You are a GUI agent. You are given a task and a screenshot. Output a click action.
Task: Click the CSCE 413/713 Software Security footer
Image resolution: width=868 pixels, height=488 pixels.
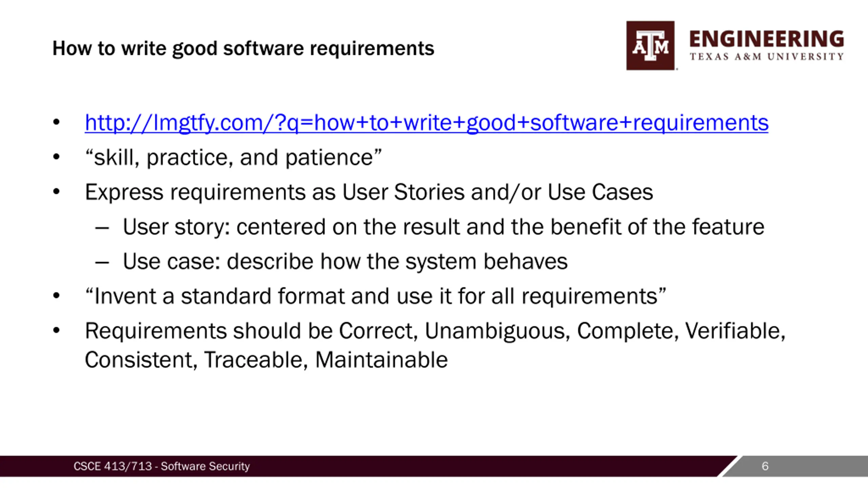162,466
